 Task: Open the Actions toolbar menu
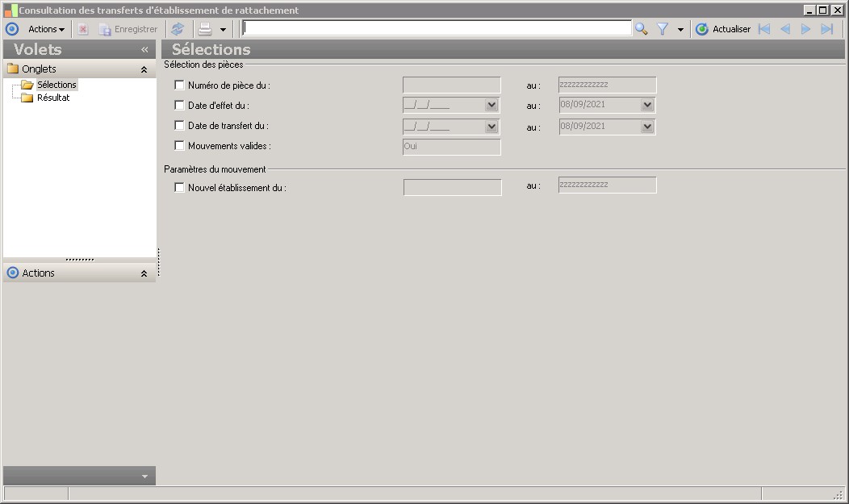coord(46,29)
